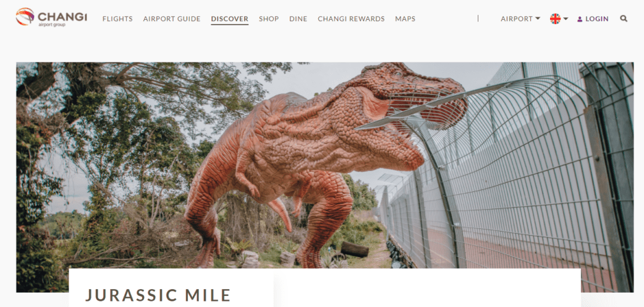Click the Changi Airport Group logo

(51, 17)
